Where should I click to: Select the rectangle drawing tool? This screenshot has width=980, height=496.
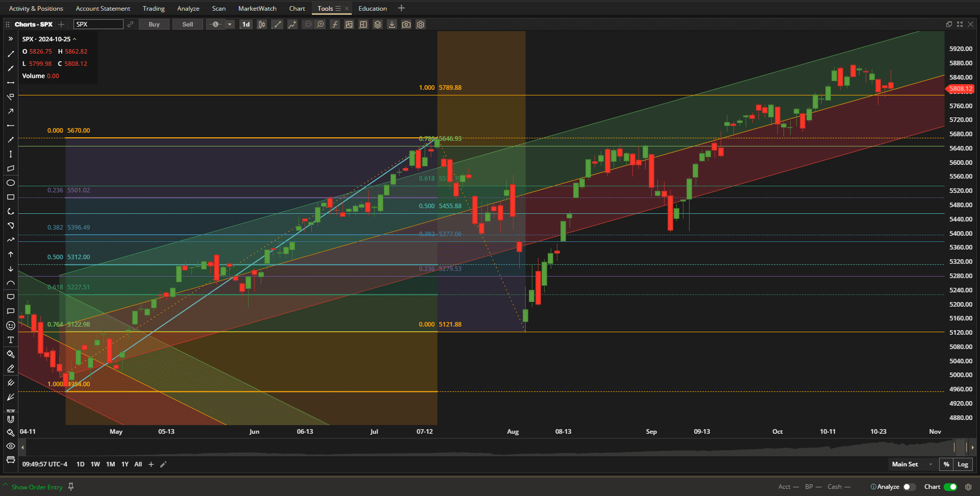pos(11,197)
